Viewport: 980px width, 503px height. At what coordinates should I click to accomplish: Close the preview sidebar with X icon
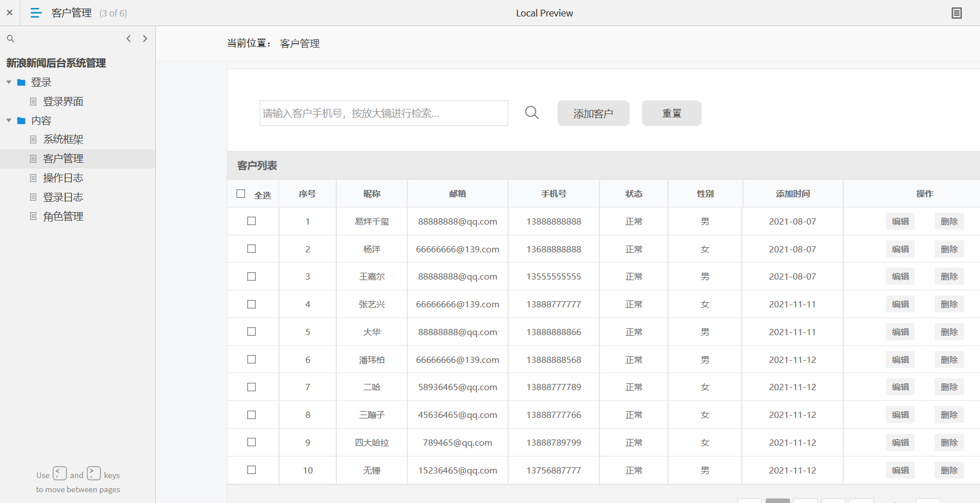pyautogui.click(x=10, y=12)
